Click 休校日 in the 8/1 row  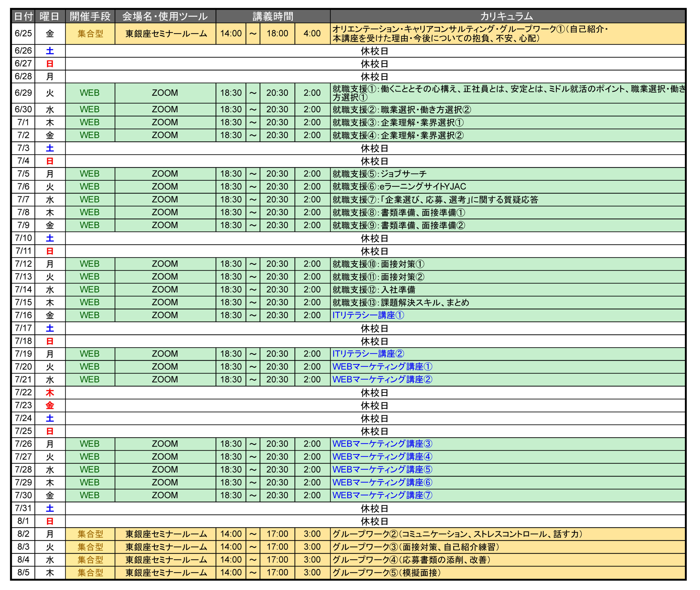pos(375,521)
